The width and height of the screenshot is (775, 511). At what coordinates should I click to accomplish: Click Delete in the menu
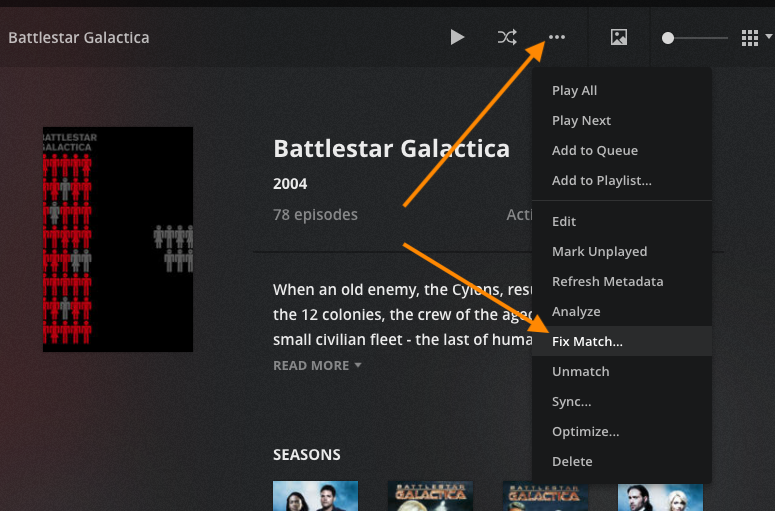(622, 461)
